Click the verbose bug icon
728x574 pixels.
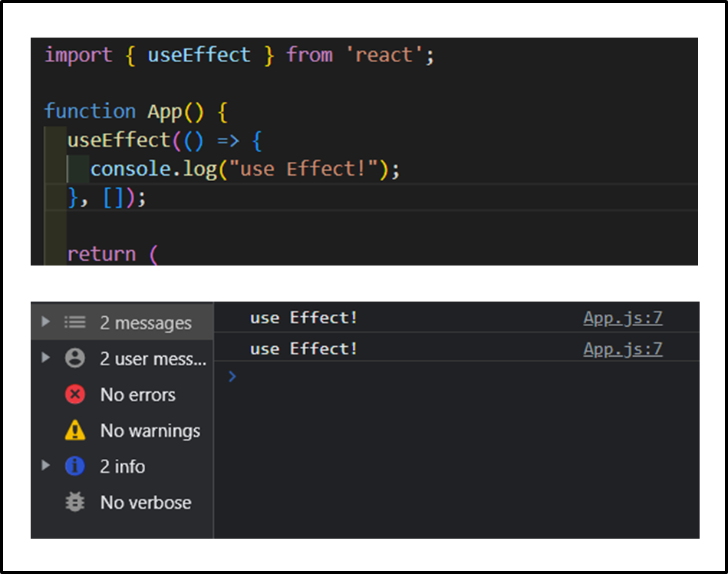(74, 503)
